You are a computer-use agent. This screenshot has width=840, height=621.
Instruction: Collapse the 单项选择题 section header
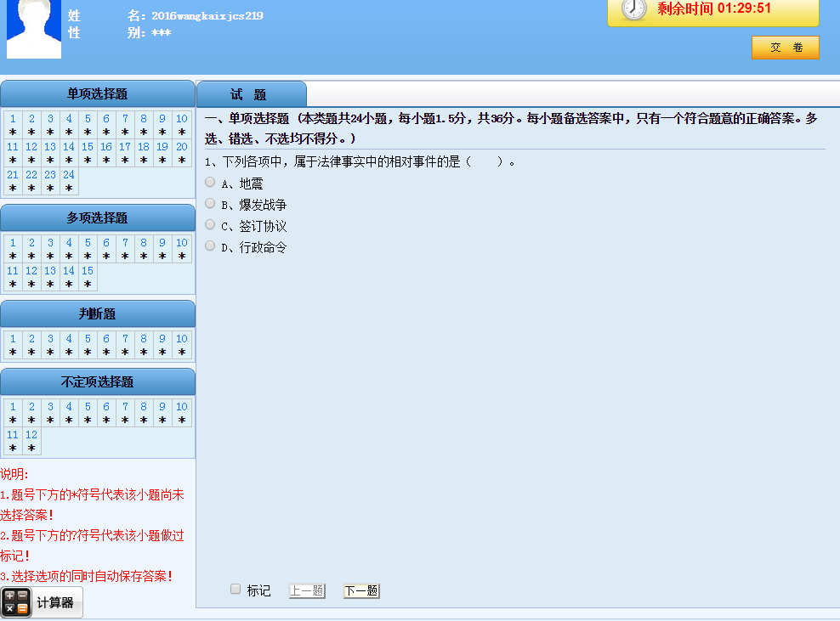(x=98, y=94)
